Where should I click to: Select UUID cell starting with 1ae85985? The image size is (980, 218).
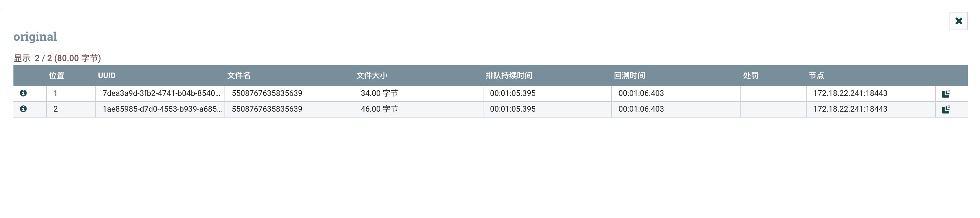(162, 109)
